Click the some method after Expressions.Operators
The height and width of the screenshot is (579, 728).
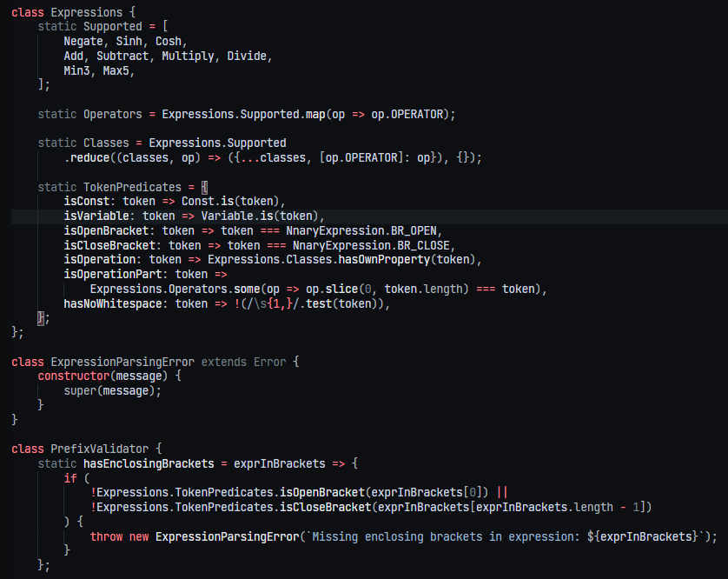pyautogui.click(x=247, y=289)
